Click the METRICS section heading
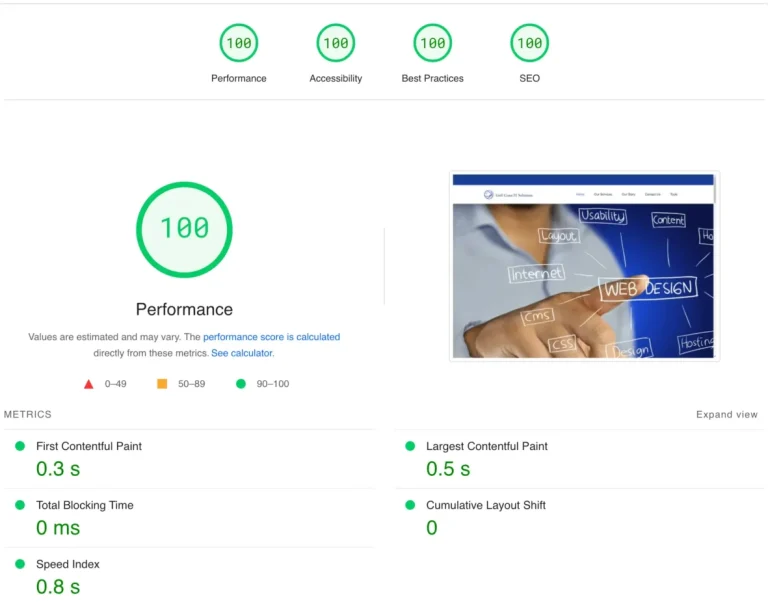768x610 pixels. click(28, 414)
